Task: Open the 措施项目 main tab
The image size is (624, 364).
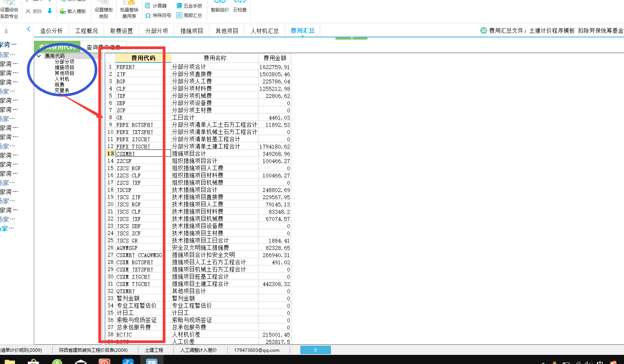Action: point(192,31)
